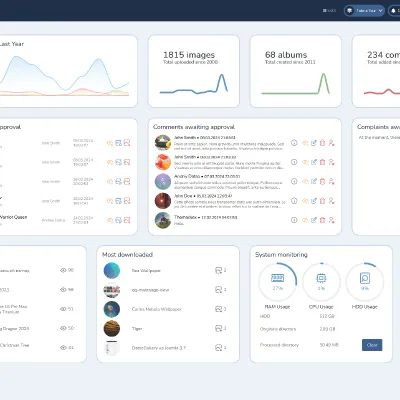Block user John Doe via person icon

click(331, 201)
